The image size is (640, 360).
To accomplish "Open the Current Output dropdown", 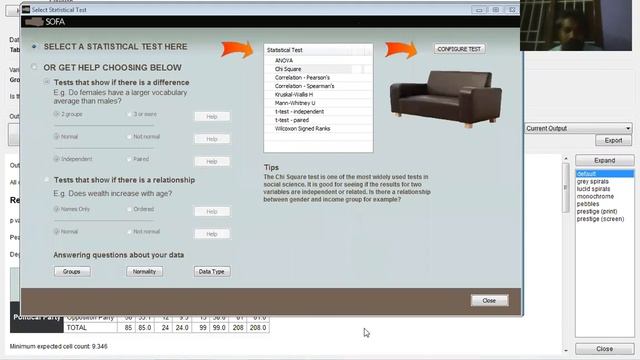I will click(x=578, y=128).
